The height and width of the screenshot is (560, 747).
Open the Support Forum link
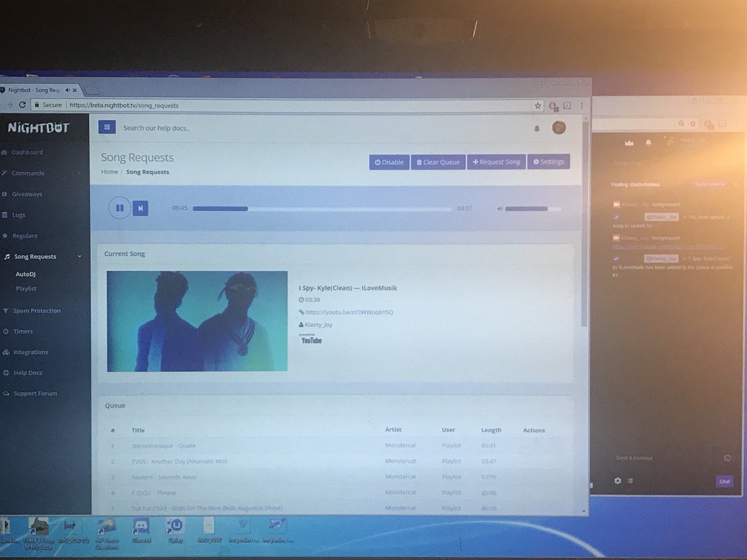point(29,393)
